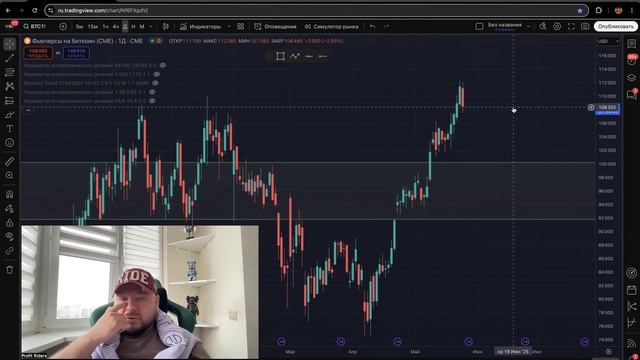Viewport: 640px width, 360px height.
Task: Switch to the 5m timeframe
Action: (x=80, y=27)
